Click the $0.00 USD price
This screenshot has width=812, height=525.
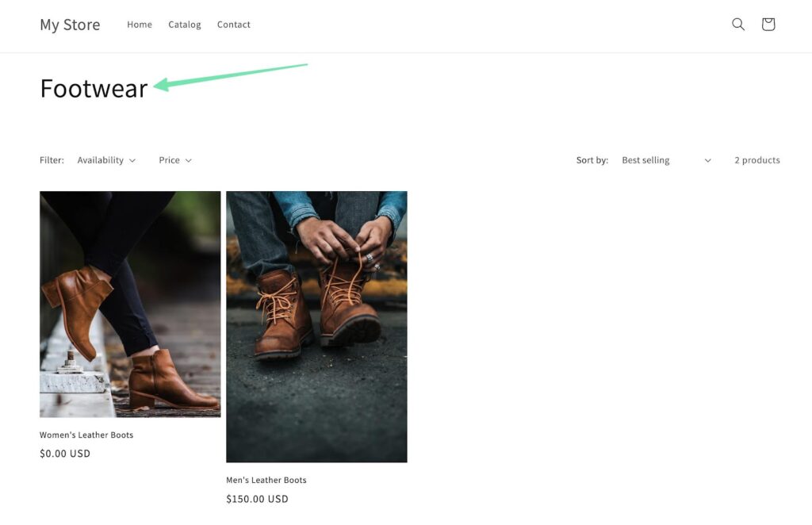[65, 454]
